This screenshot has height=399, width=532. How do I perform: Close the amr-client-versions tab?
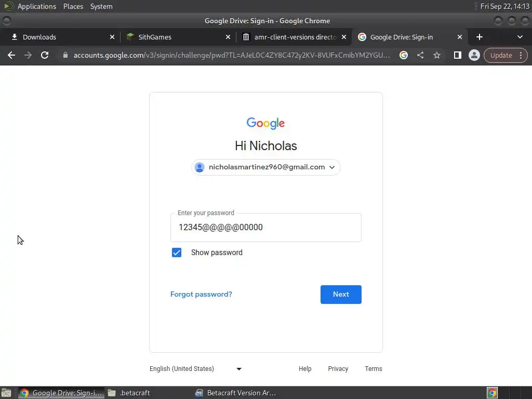(344, 37)
